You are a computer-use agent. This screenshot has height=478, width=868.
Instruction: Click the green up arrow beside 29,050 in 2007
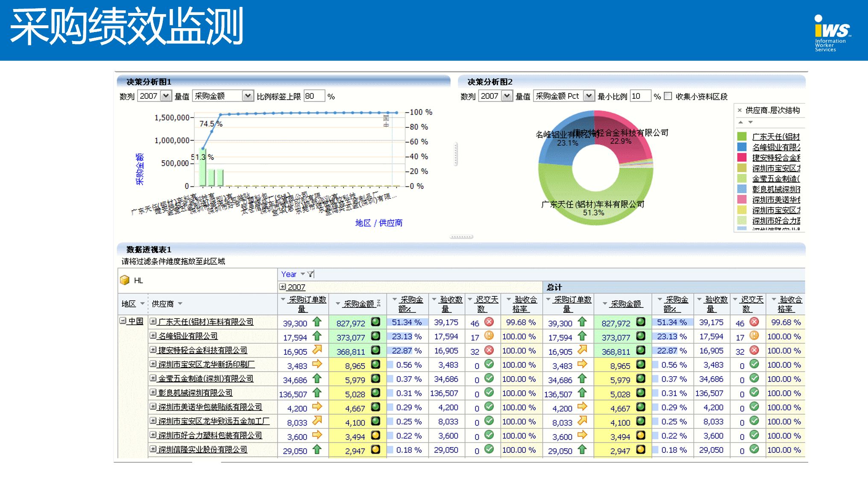317,449
